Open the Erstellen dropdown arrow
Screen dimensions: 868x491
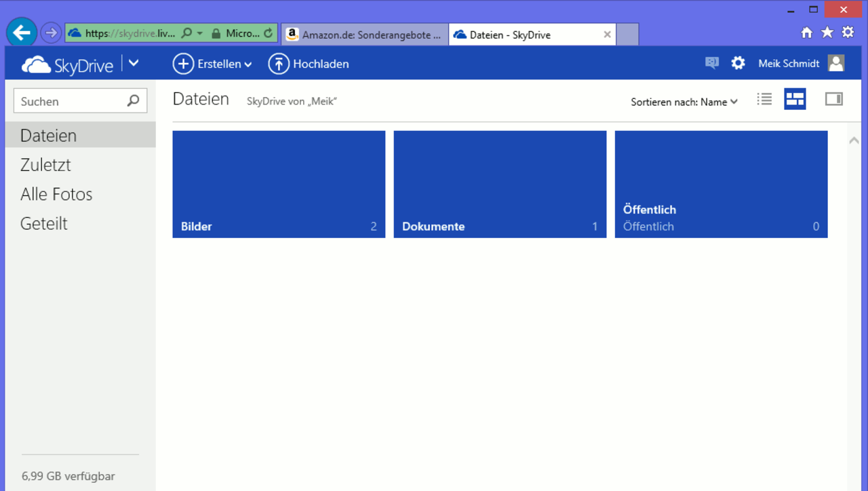248,64
